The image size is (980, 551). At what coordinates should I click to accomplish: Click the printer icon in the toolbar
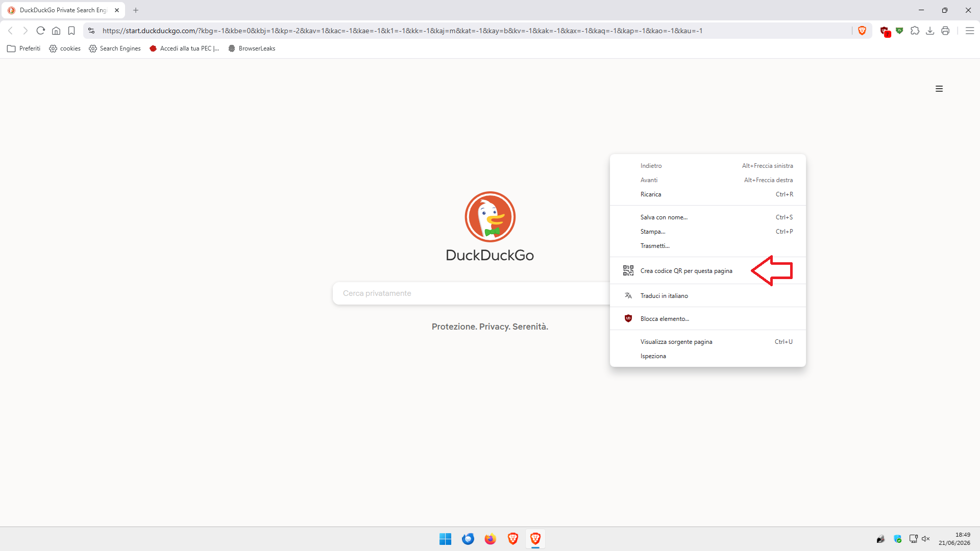point(945,31)
